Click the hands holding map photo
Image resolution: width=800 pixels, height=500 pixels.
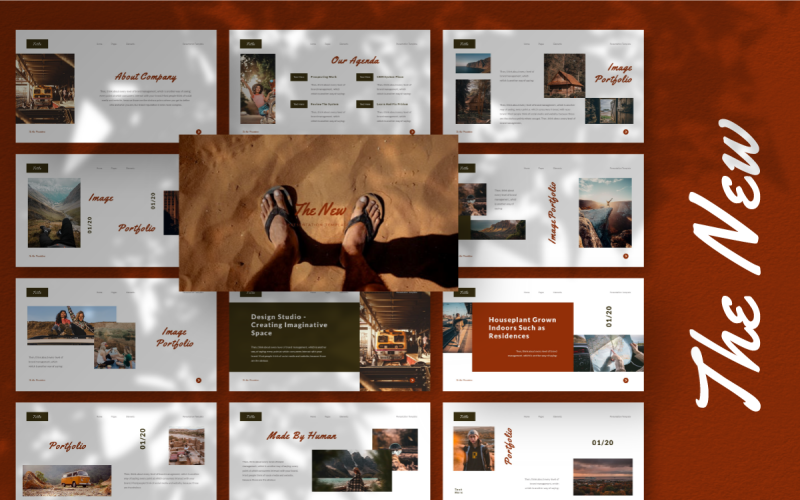coord(609,353)
